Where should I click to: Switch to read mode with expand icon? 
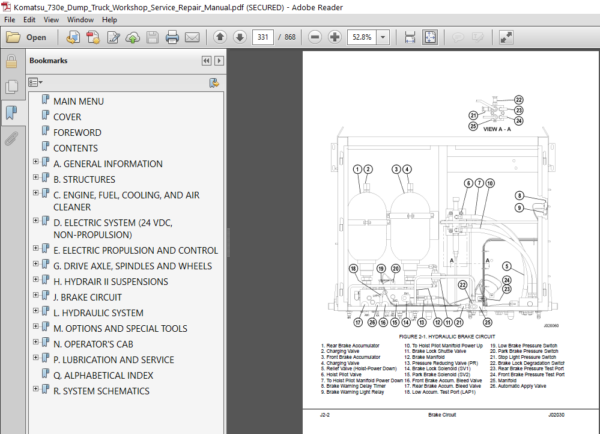coord(506,37)
